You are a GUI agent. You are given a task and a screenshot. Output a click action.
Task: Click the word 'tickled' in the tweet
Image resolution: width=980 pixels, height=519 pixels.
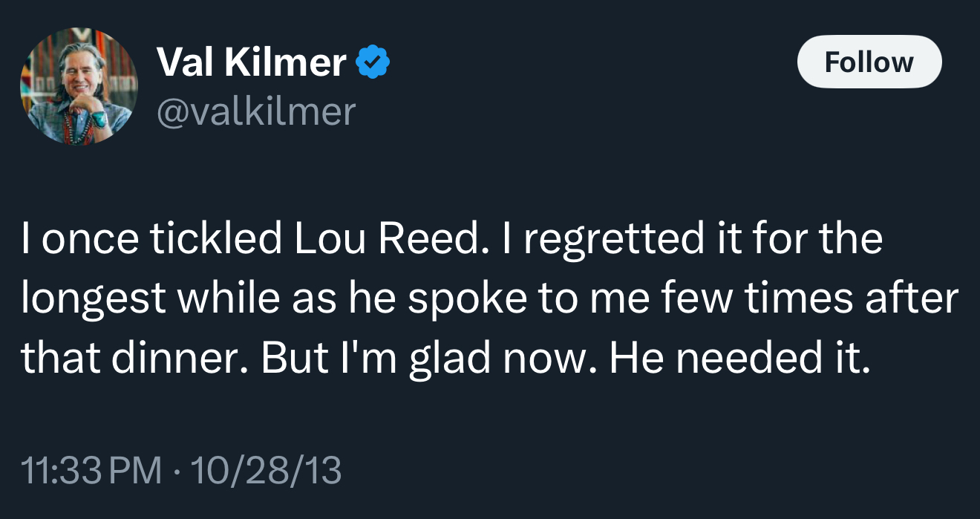tap(214, 239)
